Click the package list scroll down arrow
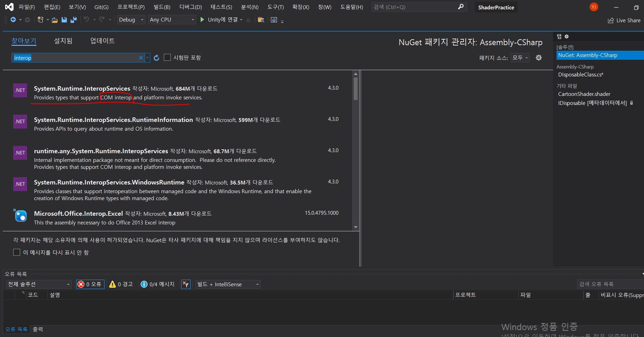 click(x=356, y=227)
